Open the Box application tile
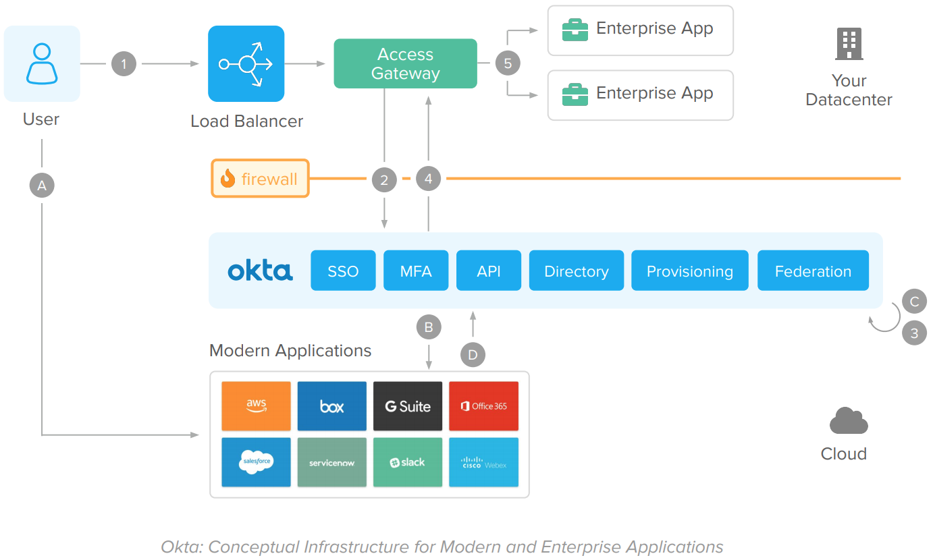Image resolution: width=933 pixels, height=560 pixels. click(x=331, y=406)
